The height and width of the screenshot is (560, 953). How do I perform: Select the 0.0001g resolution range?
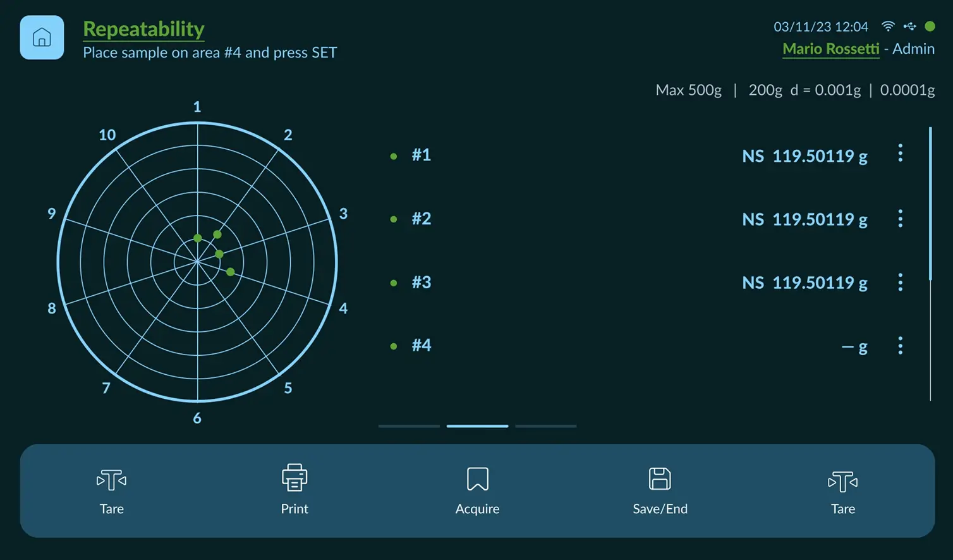click(907, 90)
